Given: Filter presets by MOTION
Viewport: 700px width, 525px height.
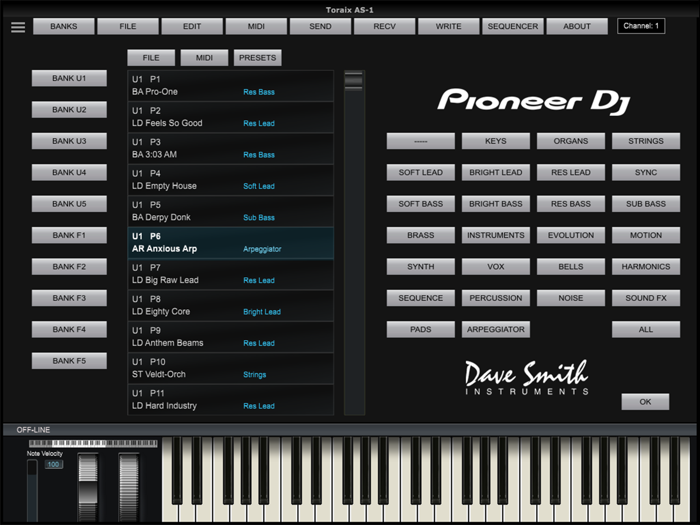Looking at the screenshot, I should 646,235.
